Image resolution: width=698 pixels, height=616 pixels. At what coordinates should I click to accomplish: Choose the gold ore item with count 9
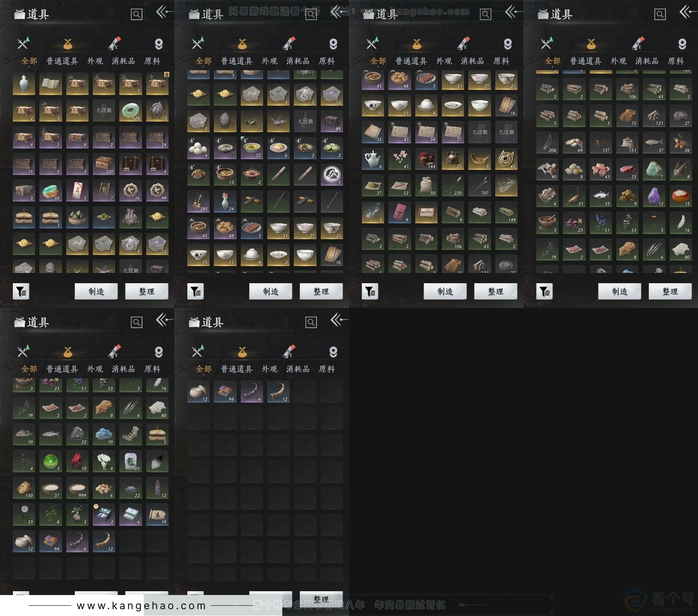627,196
